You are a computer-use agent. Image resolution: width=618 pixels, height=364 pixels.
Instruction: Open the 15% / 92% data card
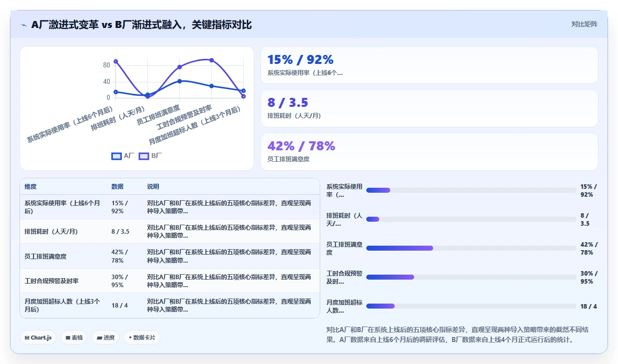(429, 65)
